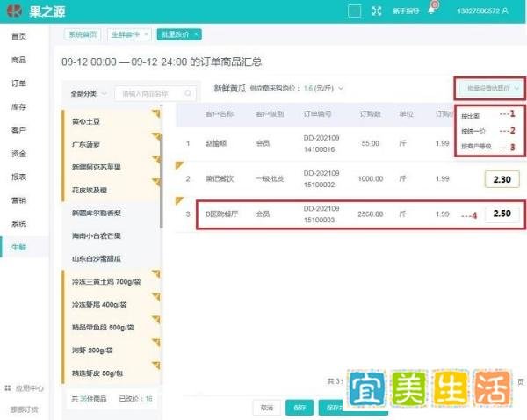This screenshot has width=527, height=420.
Task: Click the square icon in the header
Action: 354,11
